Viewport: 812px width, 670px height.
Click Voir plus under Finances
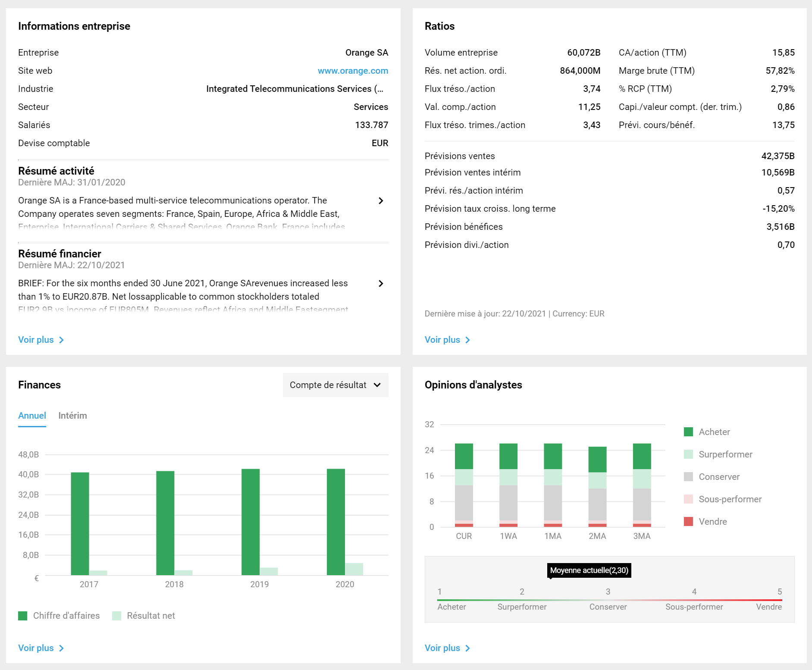[x=41, y=648]
